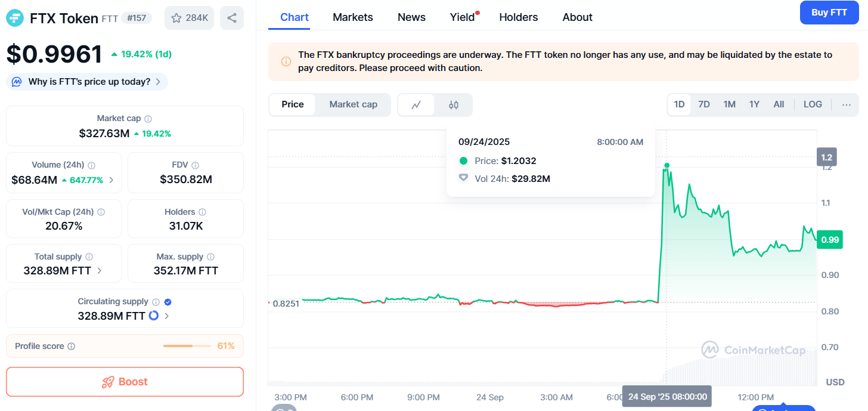Click the 24 Sep '25 08:00:00 time marker
The height and width of the screenshot is (411, 868).
(667, 397)
